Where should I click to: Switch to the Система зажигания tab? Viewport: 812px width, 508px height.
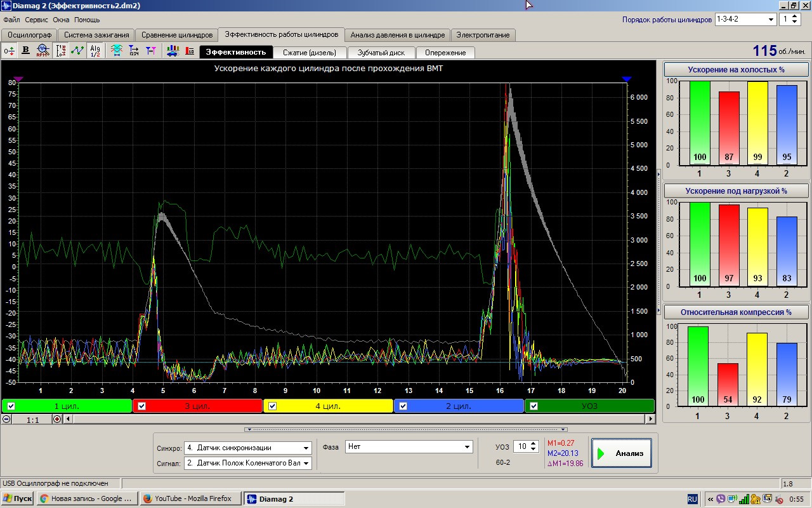(96, 35)
